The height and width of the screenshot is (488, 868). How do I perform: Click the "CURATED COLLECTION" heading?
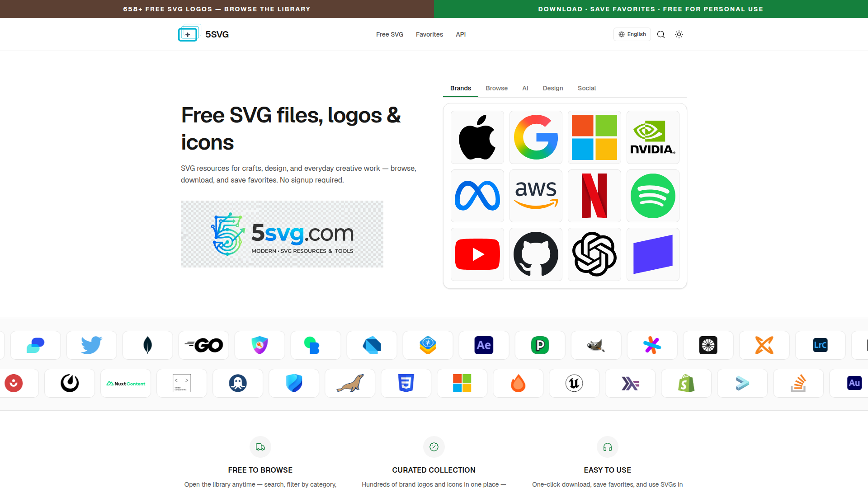434,470
